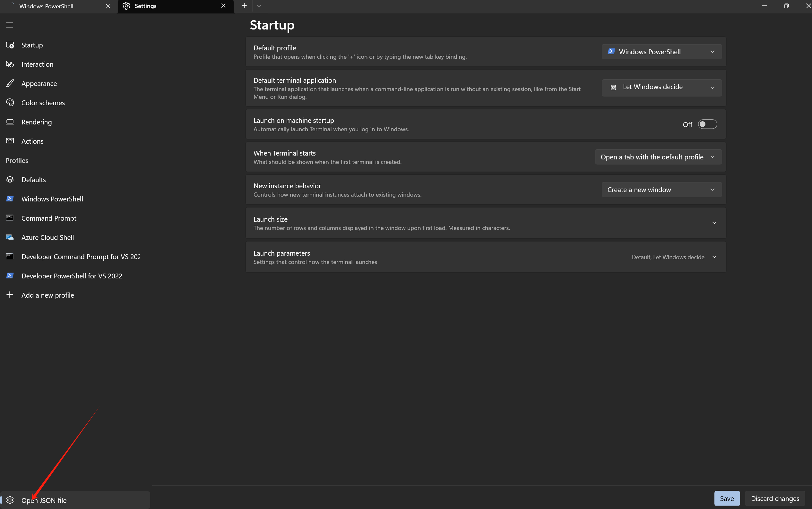Toggle Launch on machine startup switch
The height and width of the screenshot is (509, 812).
[x=707, y=124]
